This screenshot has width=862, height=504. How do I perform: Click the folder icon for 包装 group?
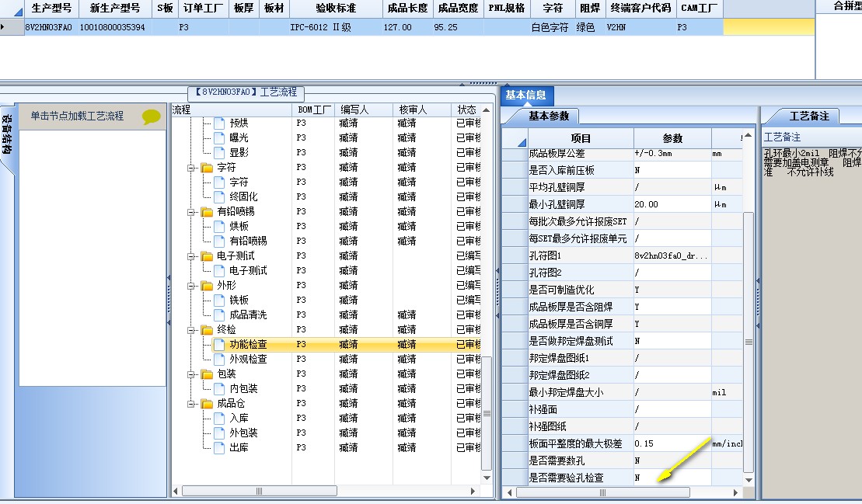[207, 374]
